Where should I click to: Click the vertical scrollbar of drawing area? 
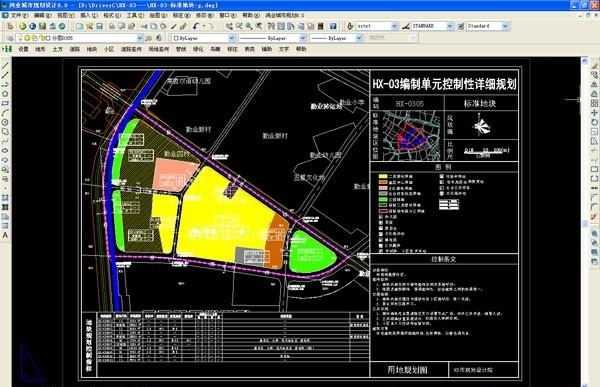584,222
